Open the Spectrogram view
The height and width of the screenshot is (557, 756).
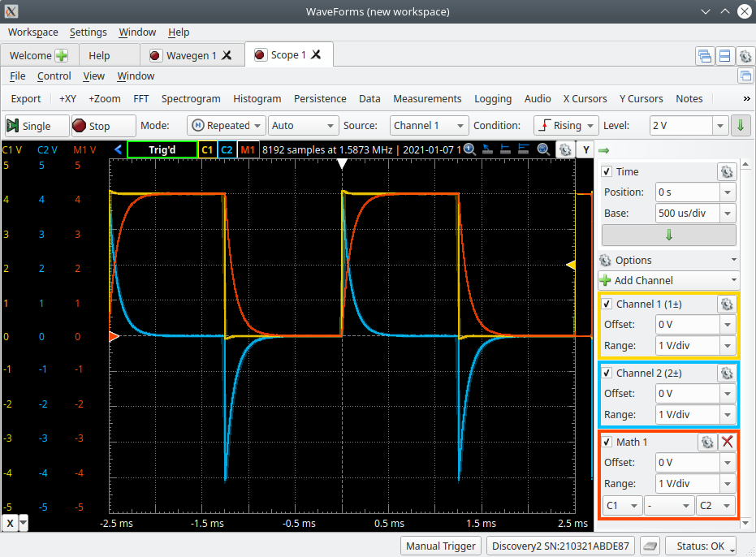pyautogui.click(x=191, y=98)
